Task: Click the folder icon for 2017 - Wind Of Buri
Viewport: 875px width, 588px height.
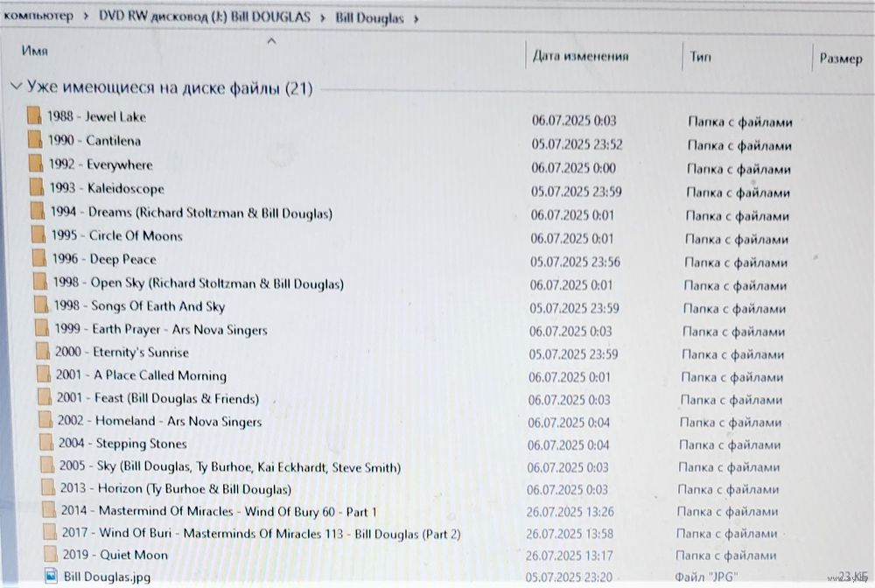Action: (50, 532)
